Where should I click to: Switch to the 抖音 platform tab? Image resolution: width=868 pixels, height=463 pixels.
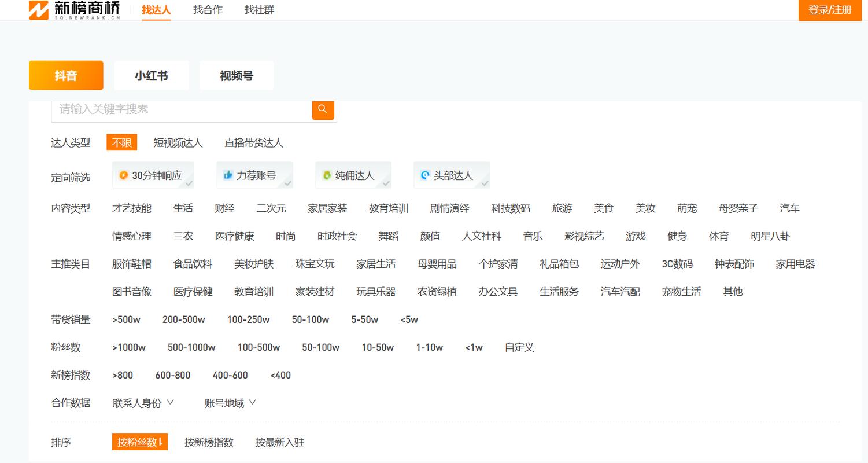66,76
